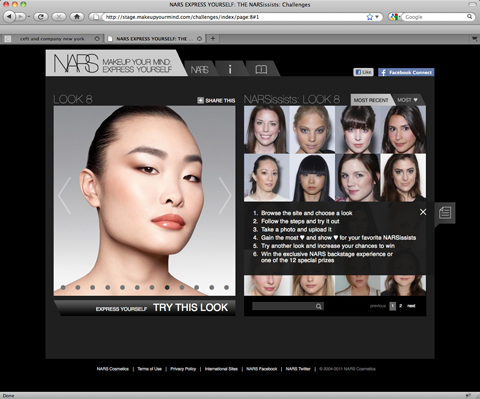Click Facebook Connect button
This screenshot has width=480, height=399.
click(x=406, y=72)
